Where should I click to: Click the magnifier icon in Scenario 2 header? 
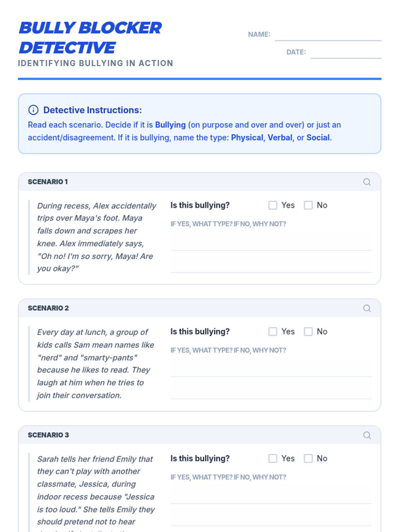coord(367,308)
